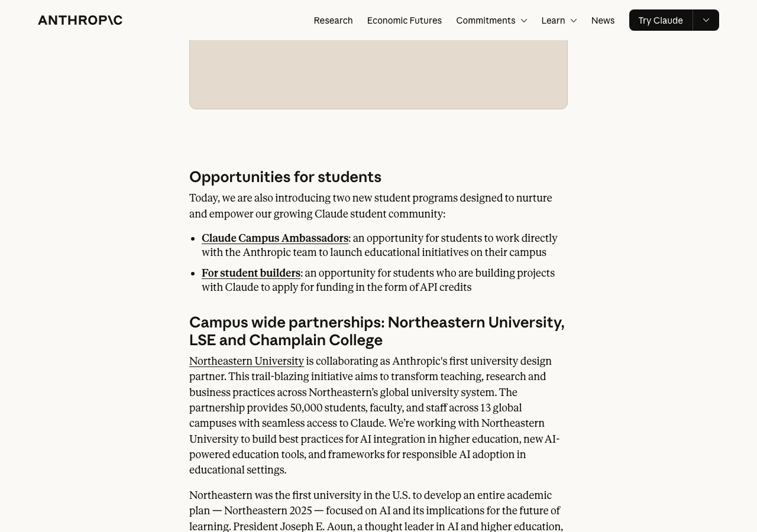Navigate to the News page
This screenshot has height=532, width=757.
603,20
